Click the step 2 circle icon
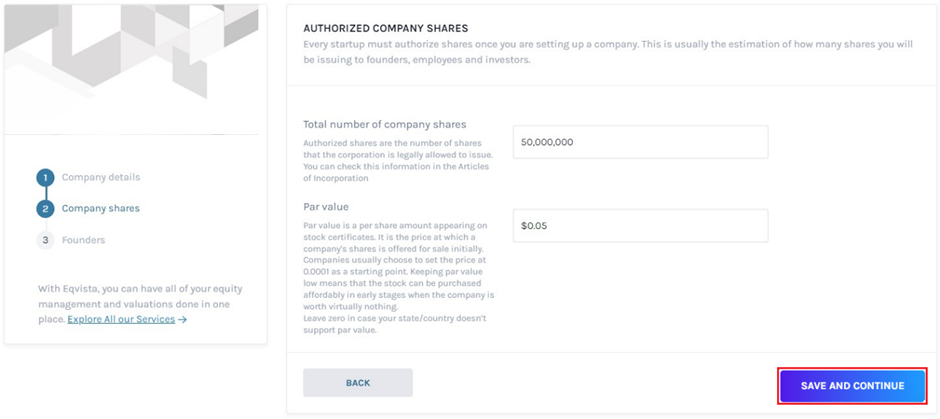Viewport: 940px width, 419px height. click(x=45, y=209)
